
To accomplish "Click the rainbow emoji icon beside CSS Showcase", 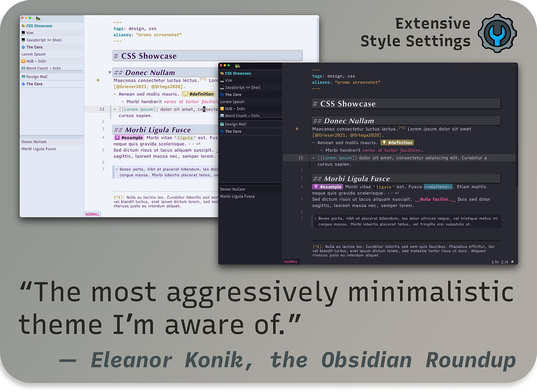I will coord(24,26).
